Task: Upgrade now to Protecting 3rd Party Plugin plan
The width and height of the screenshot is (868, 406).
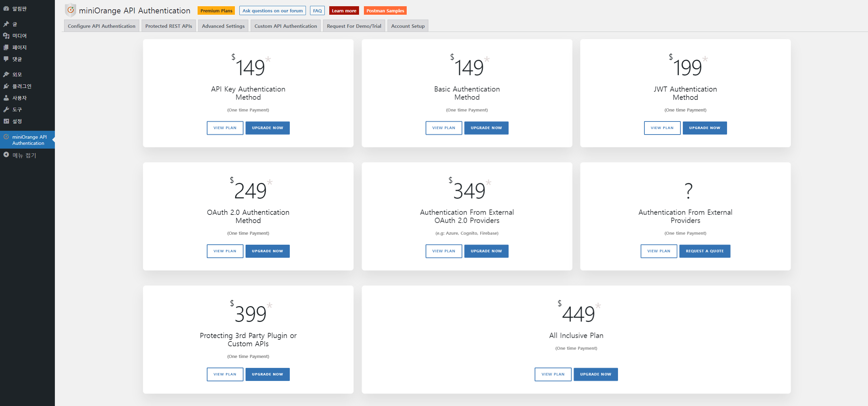Action: [267, 374]
